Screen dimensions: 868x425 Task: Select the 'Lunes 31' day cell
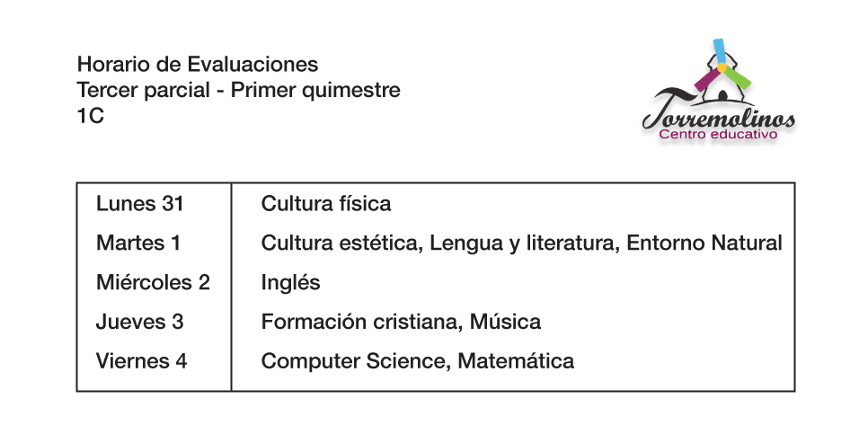(x=139, y=204)
